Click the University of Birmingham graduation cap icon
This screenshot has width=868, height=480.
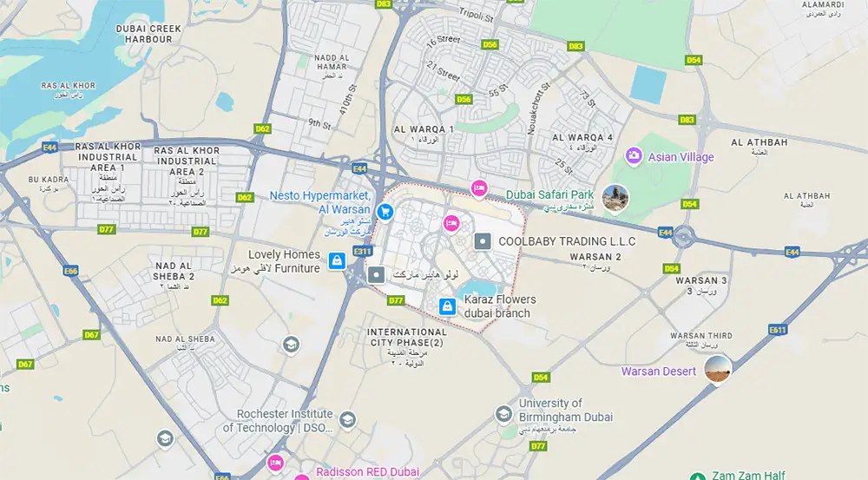503,414
